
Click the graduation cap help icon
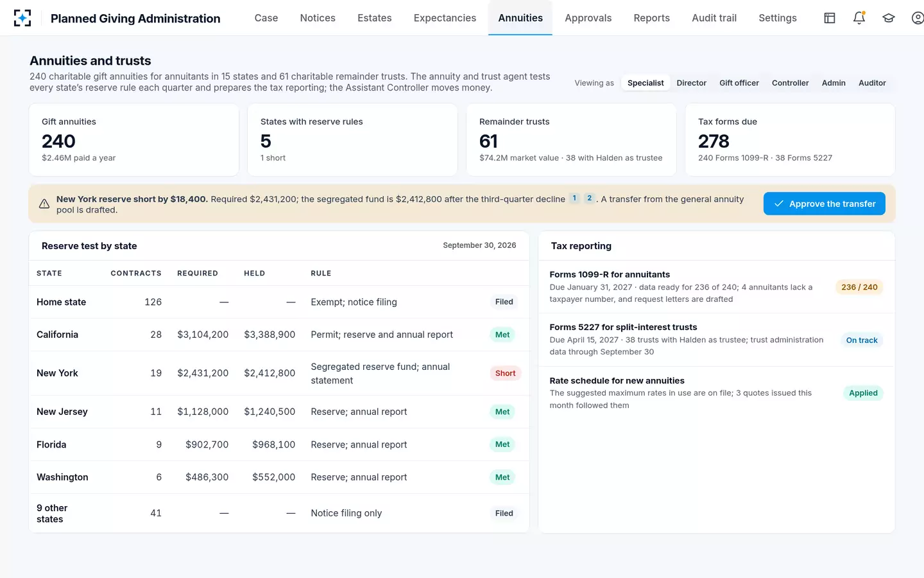pos(889,18)
